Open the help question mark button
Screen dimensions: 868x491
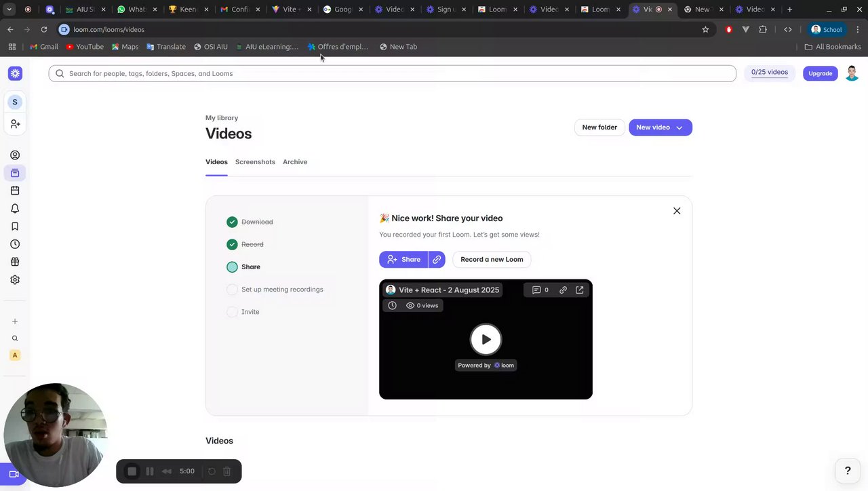point(848,471)
